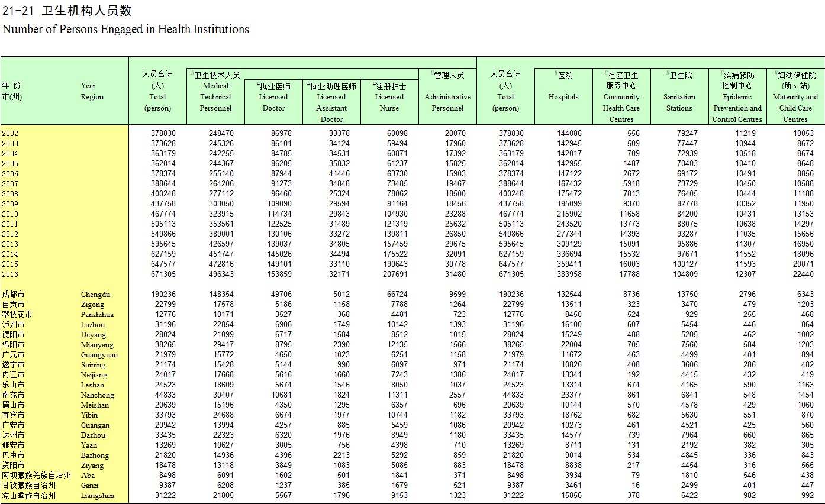Screen dimensions: 825x504
Task: Select the Zigong region label
Action: point(92,305)
